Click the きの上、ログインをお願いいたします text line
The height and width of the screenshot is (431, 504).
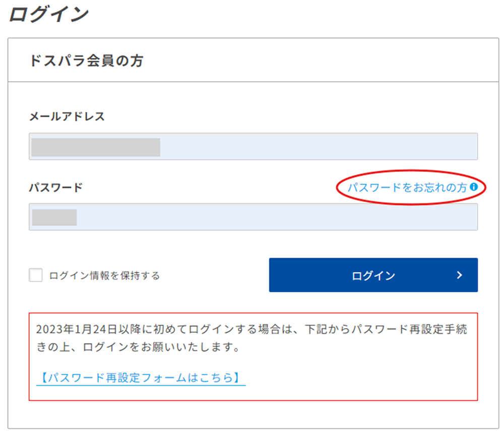(138, 347)
